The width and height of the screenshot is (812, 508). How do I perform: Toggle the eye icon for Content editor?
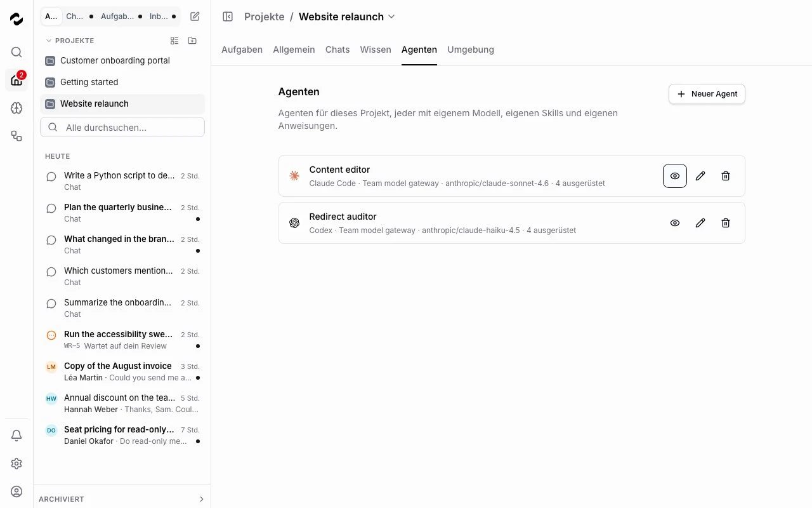(x=675, y=176)
